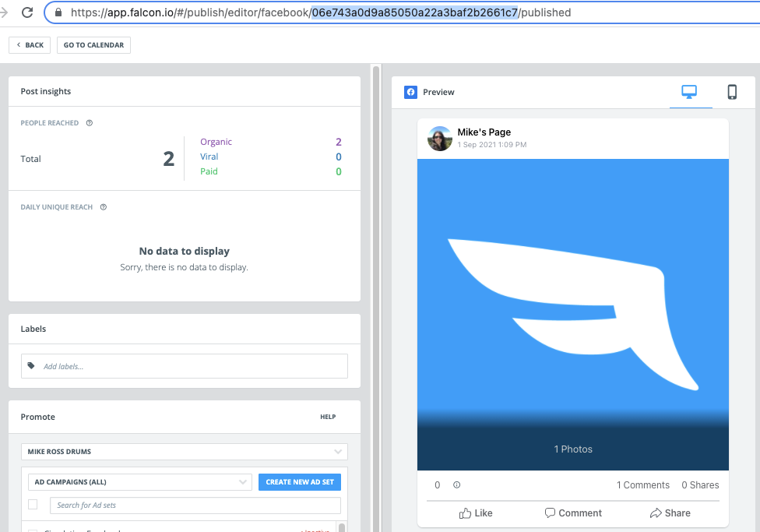
Task: Click the Mike's Page profile avatar
Action: pos(440,139)
